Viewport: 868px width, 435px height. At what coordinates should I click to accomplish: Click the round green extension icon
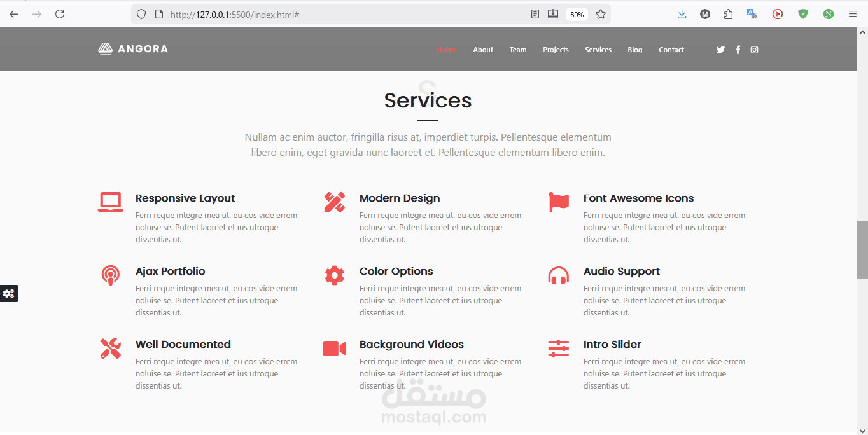[829, 14]
